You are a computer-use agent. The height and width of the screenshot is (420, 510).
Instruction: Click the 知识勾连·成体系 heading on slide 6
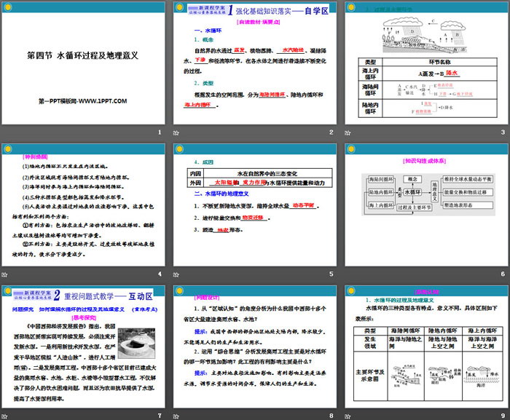coord(425,161)
